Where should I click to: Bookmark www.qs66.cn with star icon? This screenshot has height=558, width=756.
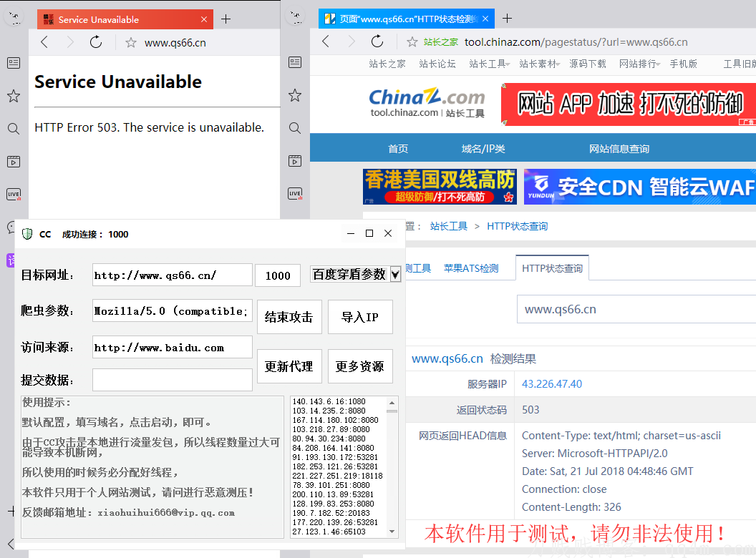point(131,43)
